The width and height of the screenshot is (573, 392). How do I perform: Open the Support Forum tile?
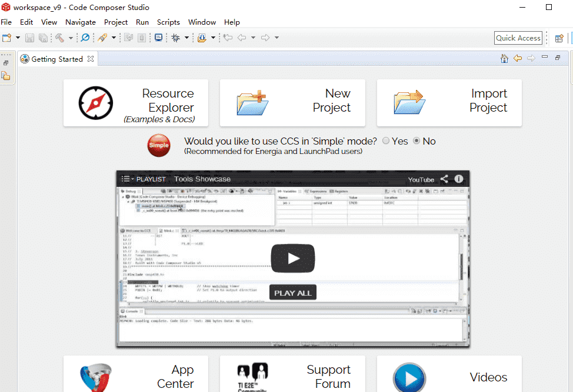click(292, 374)
